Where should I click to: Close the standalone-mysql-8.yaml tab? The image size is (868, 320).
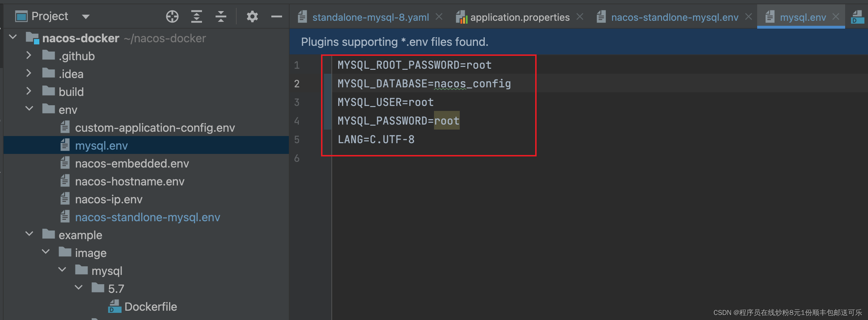pos(439,17)
